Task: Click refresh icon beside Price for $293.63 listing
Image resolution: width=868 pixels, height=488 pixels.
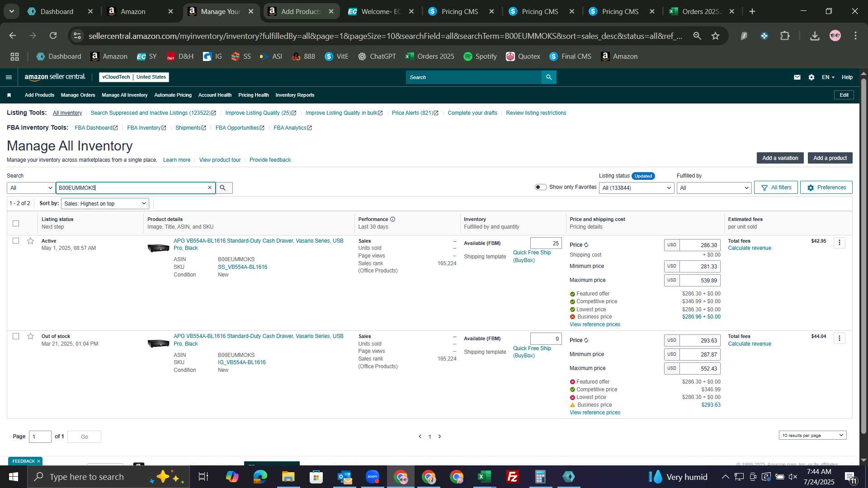Action: (x=586, y=340)
